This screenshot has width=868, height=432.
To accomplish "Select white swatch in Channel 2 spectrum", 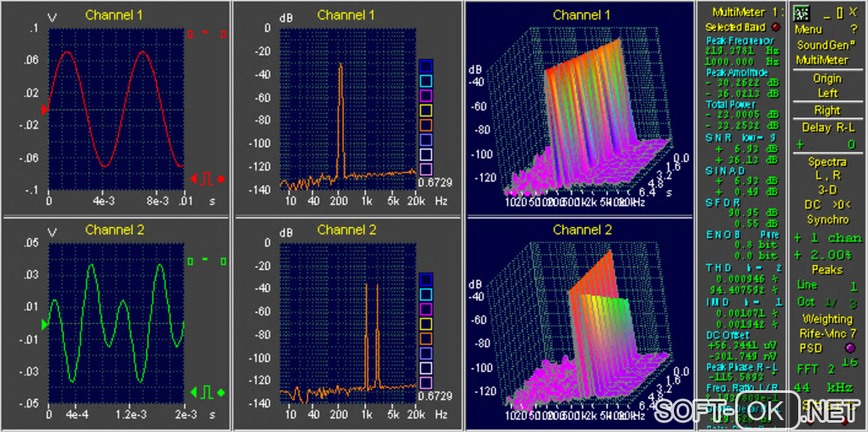I will pyautogui.click(x=425, y=368).
